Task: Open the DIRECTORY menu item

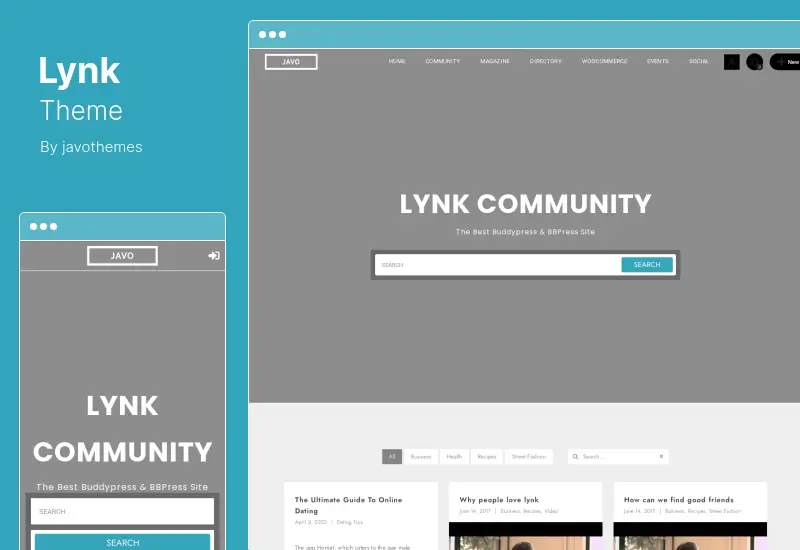Action: point(545,61)
